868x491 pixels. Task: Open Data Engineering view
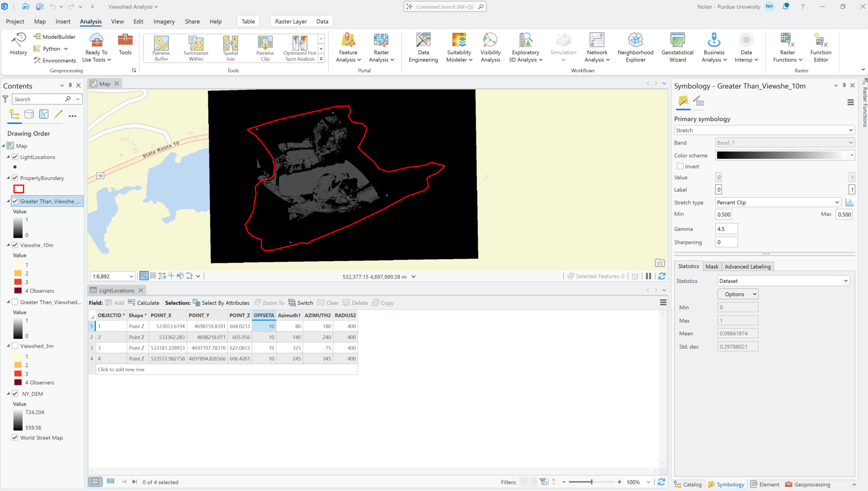point(423,47)
